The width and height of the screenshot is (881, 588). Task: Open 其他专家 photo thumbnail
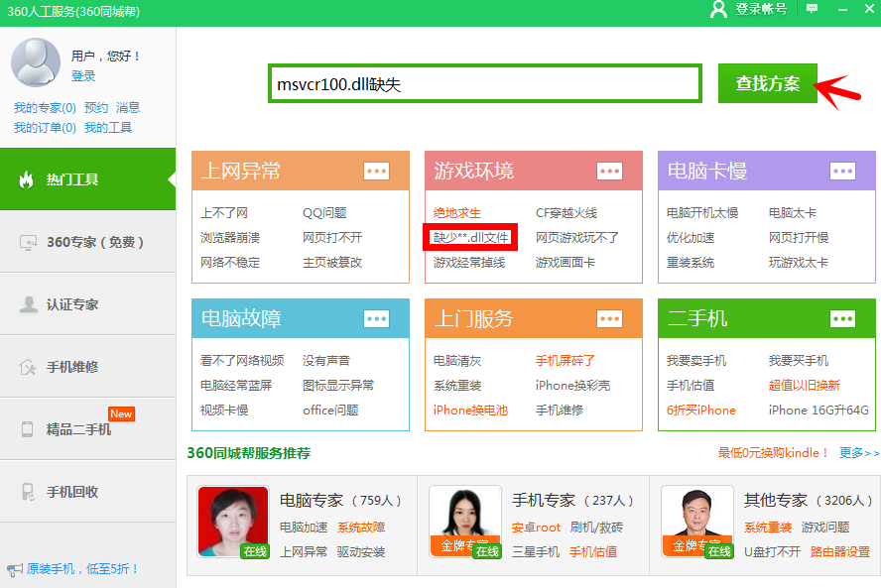point(697,522)
